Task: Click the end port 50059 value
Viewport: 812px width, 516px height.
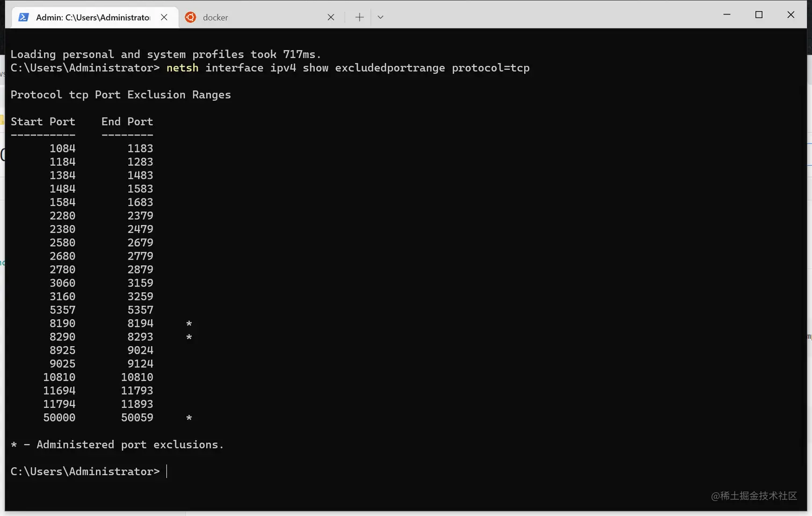Action: tap(137, 418)
